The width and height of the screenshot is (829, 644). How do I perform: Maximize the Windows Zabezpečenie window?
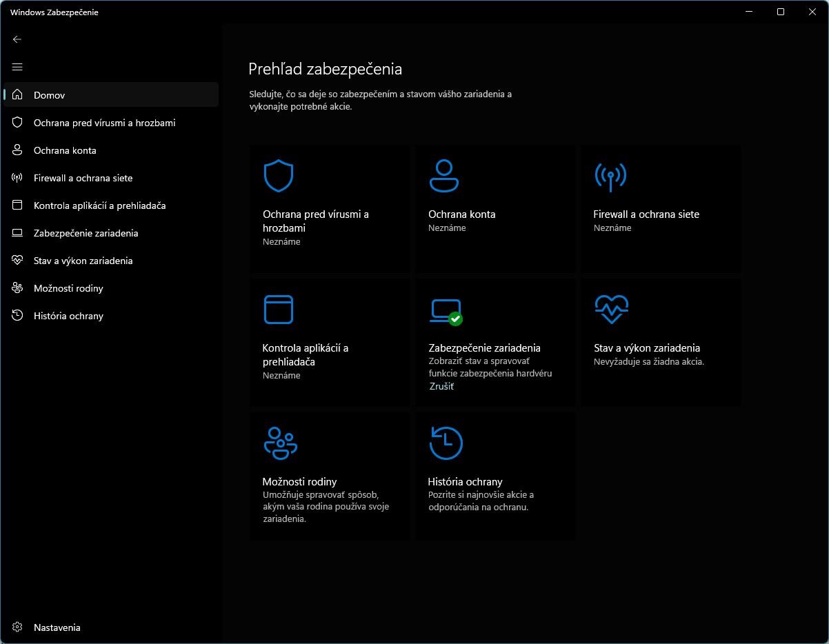click(x=781, y=12)
